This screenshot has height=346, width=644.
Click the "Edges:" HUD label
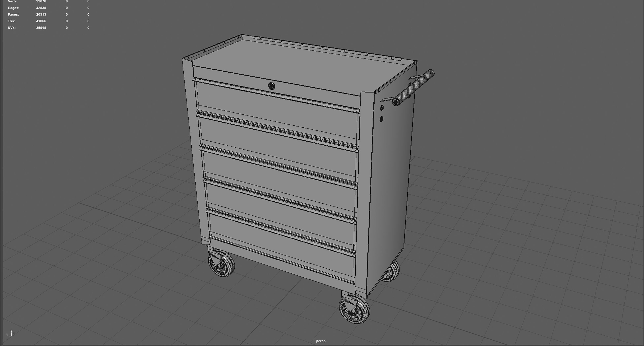[13, 8]
